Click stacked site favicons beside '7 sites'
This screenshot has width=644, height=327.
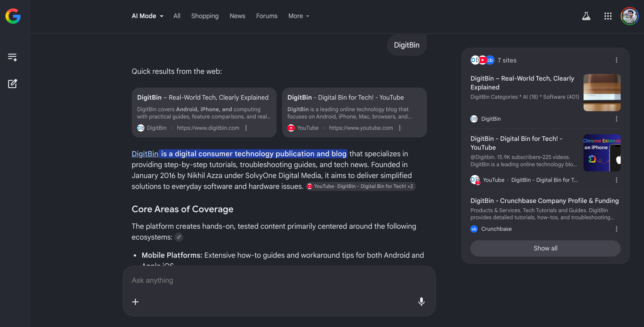[x=482, y=60]
